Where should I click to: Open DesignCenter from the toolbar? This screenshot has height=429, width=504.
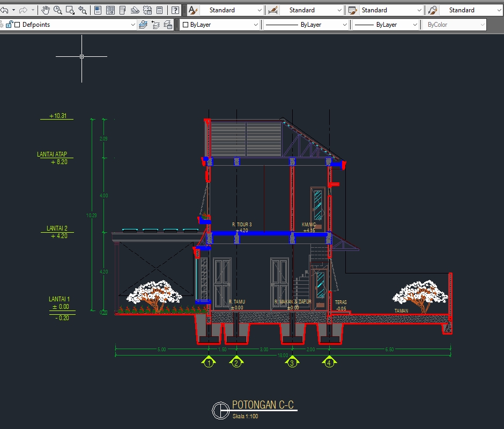(110, 9)
